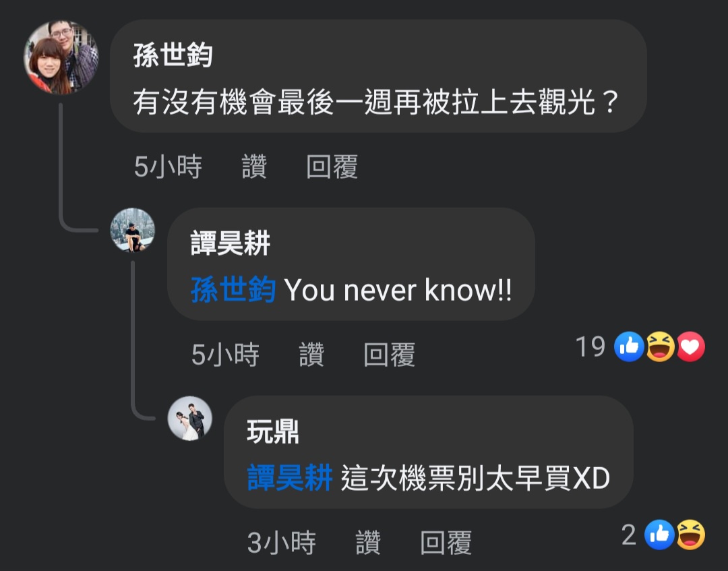This screenshot has height=571, width=728.
Task: Open the 譚昊耕 commenter name heading
Action: (231, 243)
